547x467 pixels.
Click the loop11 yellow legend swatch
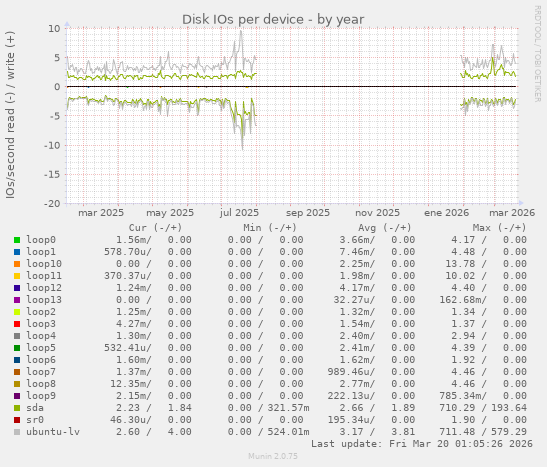pos(17,276)
